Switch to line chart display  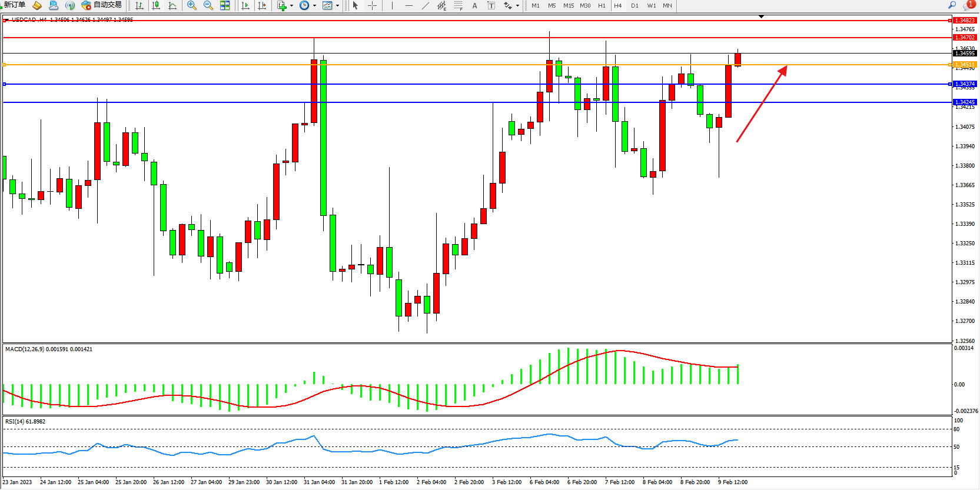(x=172, y=6)
